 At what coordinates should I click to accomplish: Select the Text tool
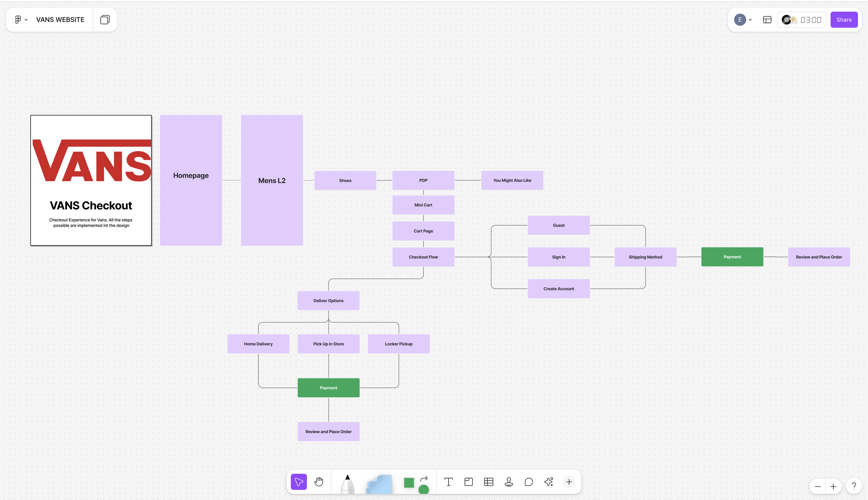click(x=448, y=482)
